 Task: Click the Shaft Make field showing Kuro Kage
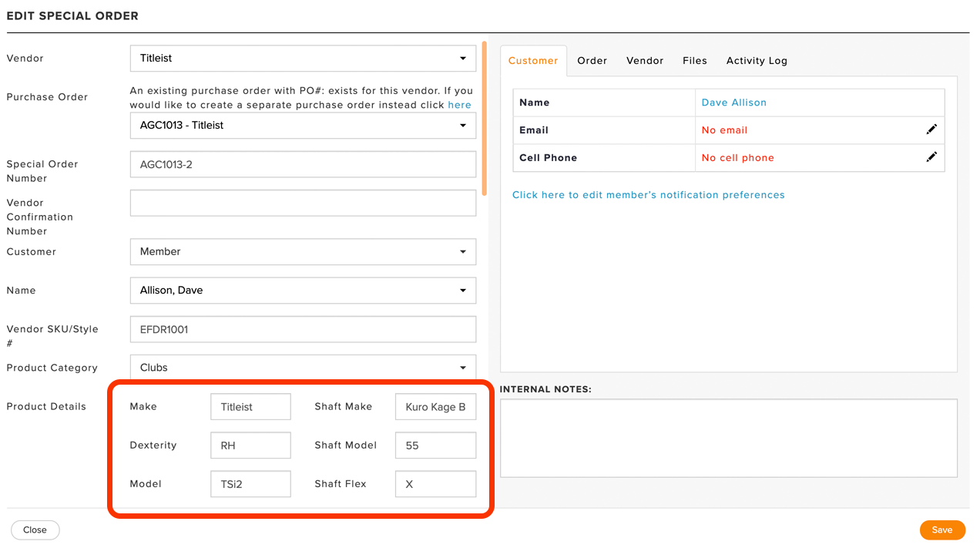[435, 406]
